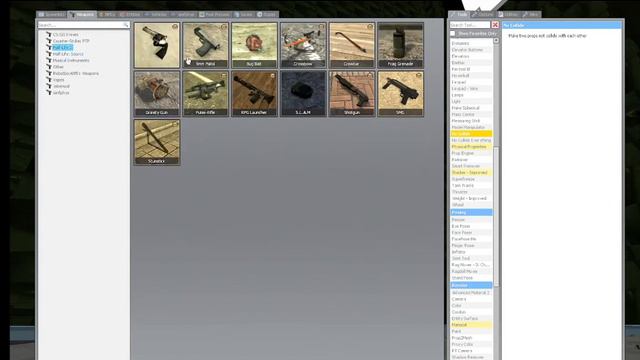Click the Search Tool input field
Screen dimensions: 640x360
(470, 25)
